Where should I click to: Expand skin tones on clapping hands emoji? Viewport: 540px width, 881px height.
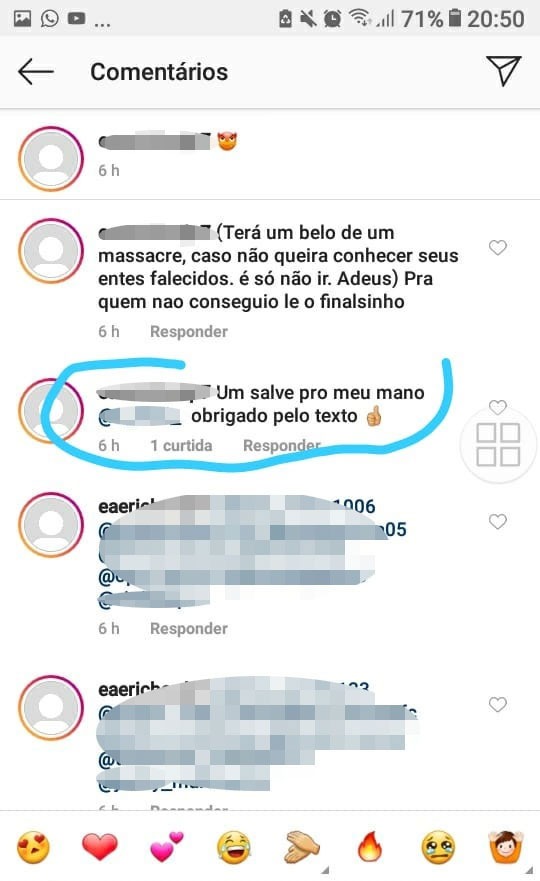click(x=302, y=847)
